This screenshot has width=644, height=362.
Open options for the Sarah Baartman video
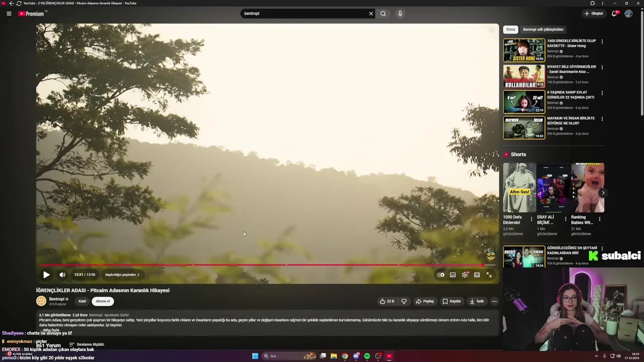tap(602, 67)
